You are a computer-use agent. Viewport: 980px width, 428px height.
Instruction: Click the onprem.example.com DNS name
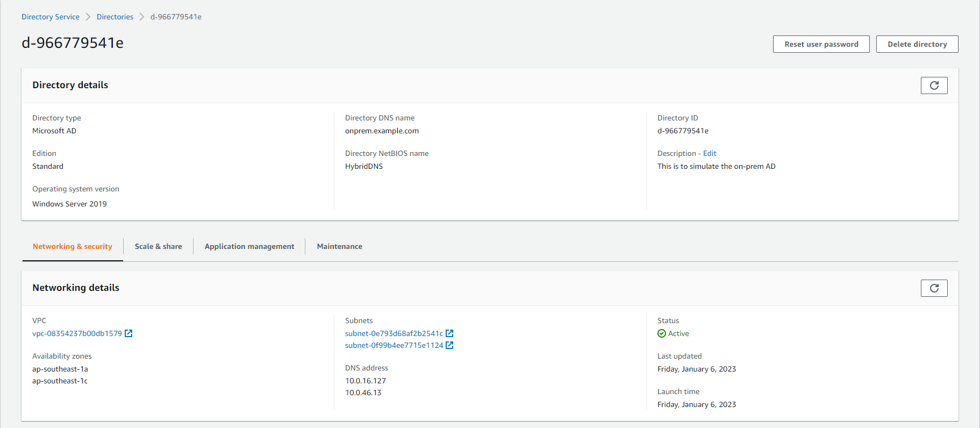(x=382, y=131)
